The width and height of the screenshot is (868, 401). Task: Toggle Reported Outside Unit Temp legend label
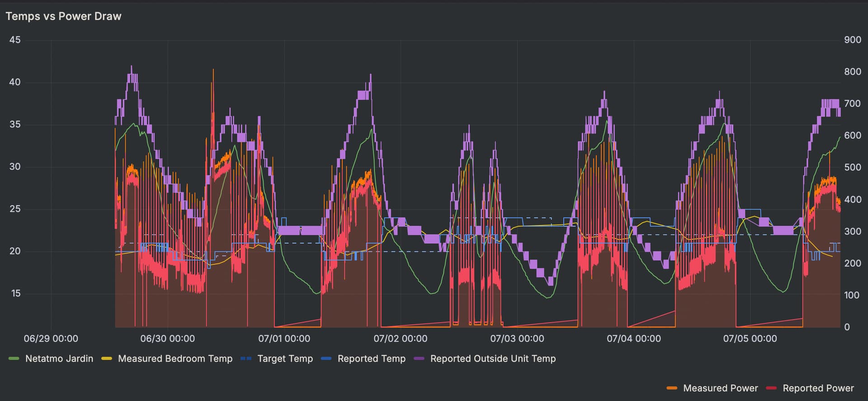click(493, 358)
